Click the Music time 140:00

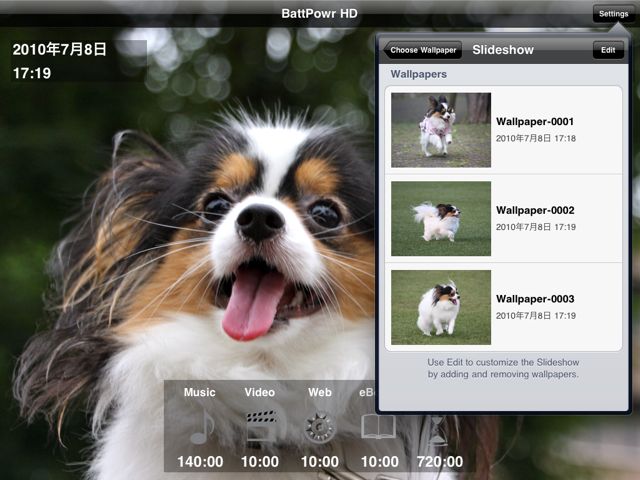200,462
